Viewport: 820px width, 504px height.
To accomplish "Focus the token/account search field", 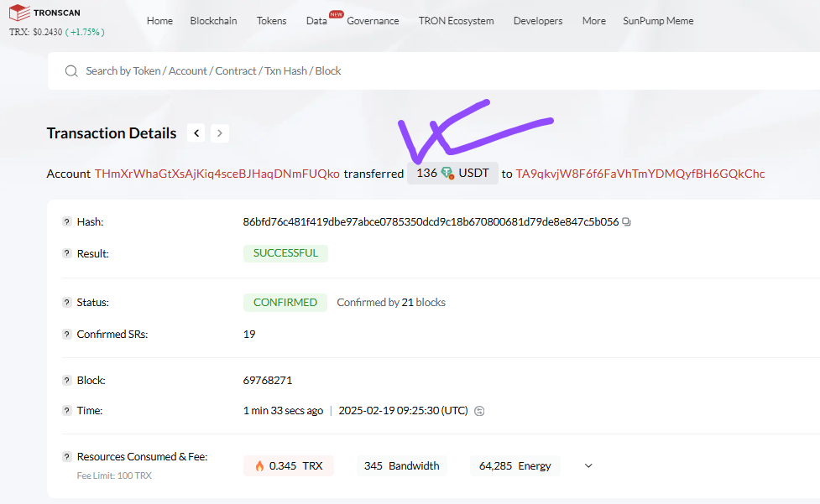I will pos(434,71).
